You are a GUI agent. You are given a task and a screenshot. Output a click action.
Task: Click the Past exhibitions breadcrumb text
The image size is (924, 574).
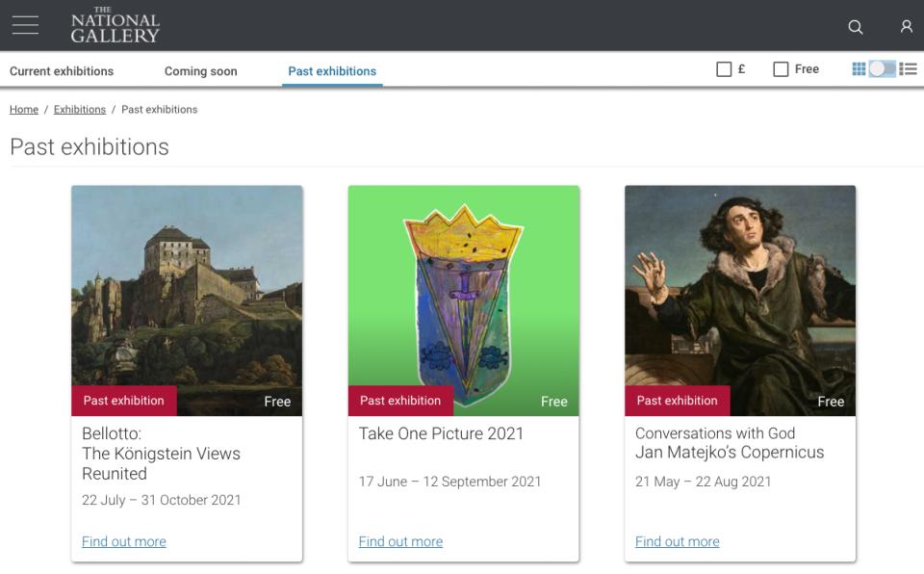[159, 110]
